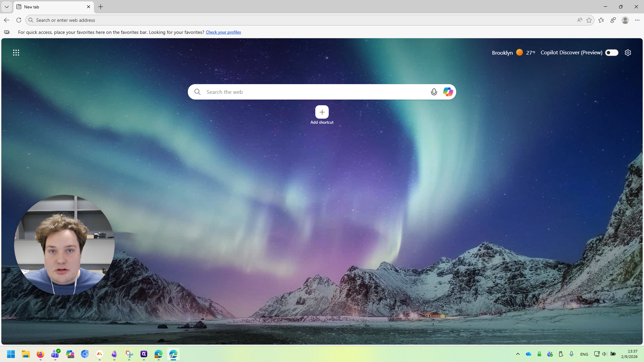
Task: Open the profile avatar menu
Action: [x=625, y=20]
